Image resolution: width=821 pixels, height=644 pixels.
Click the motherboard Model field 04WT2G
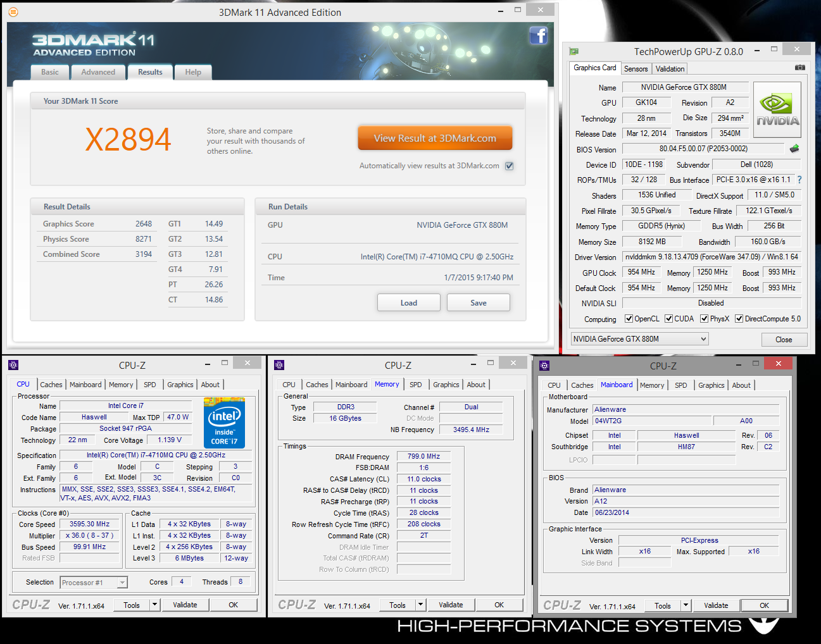click(x=651, y=421)
